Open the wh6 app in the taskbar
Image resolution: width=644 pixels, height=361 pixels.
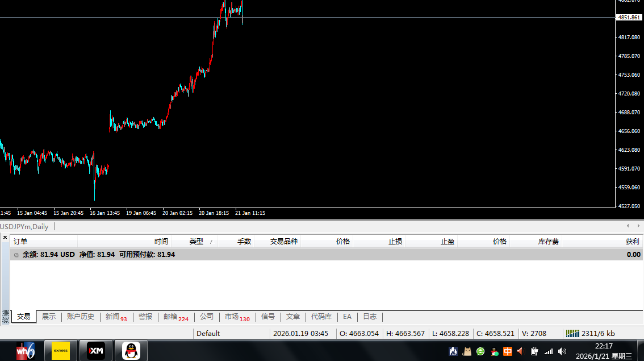[25, 350]
